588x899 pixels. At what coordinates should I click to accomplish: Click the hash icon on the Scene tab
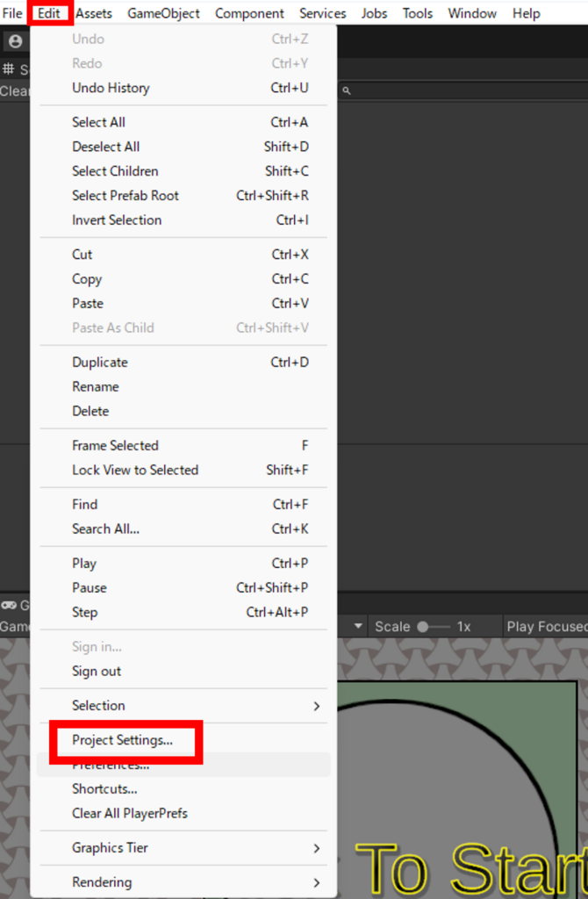click(9, 69)
